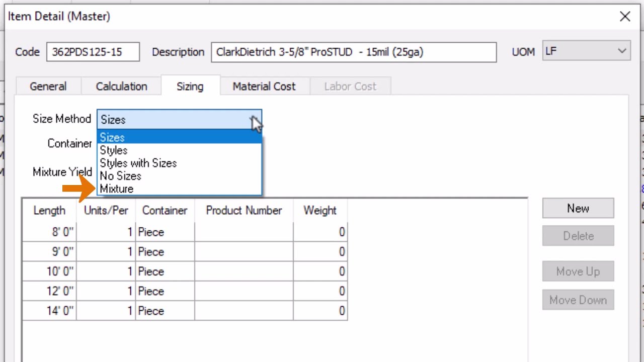Viewport: 644px width, 362px height.
Task: Click the 14' 0" length cell
Action: 49,311
